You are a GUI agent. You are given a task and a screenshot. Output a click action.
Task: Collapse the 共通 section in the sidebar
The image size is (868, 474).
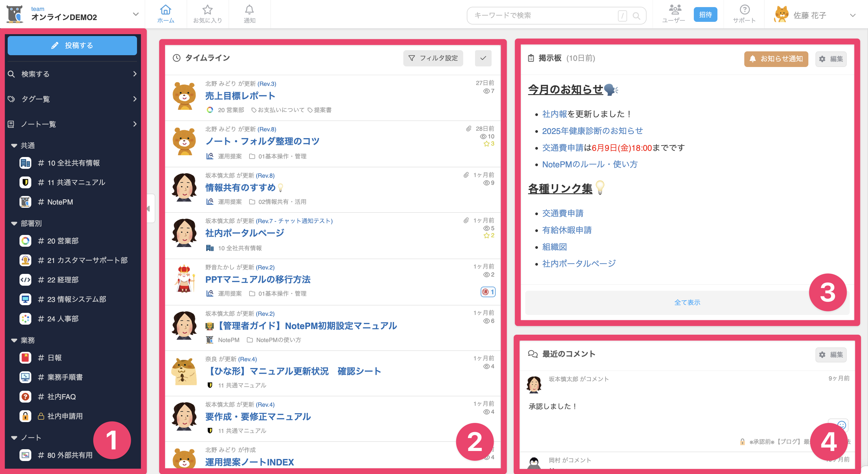[x=14, y=146]
